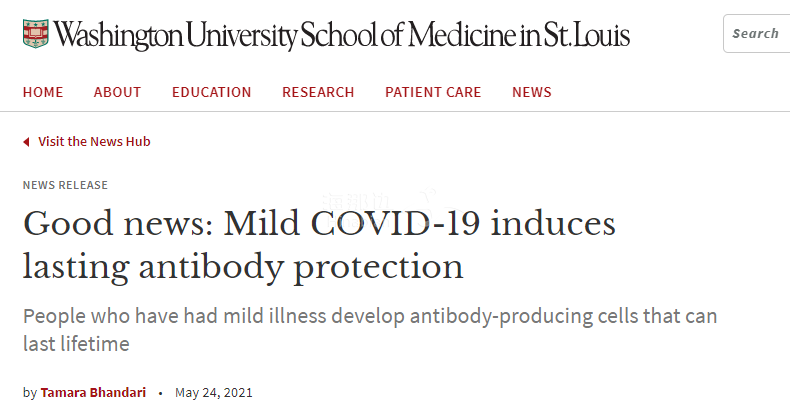
Task: Click the subheadline about antibody-producing cells
Action: (x=370, y=330)
